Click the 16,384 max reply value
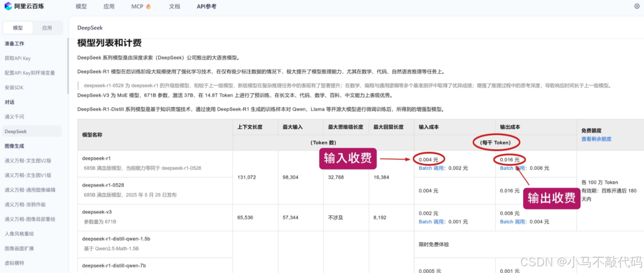The height and width of the screenshot is (273, 644). 382,177
